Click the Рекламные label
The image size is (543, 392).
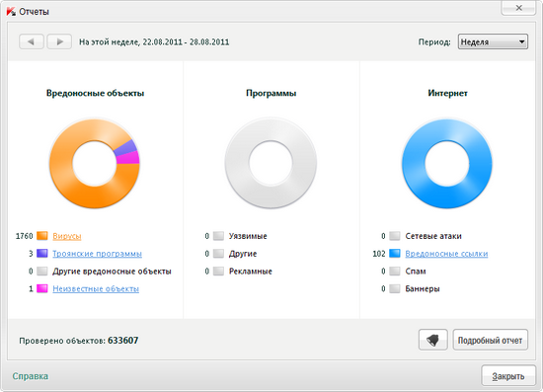(251, 272)
